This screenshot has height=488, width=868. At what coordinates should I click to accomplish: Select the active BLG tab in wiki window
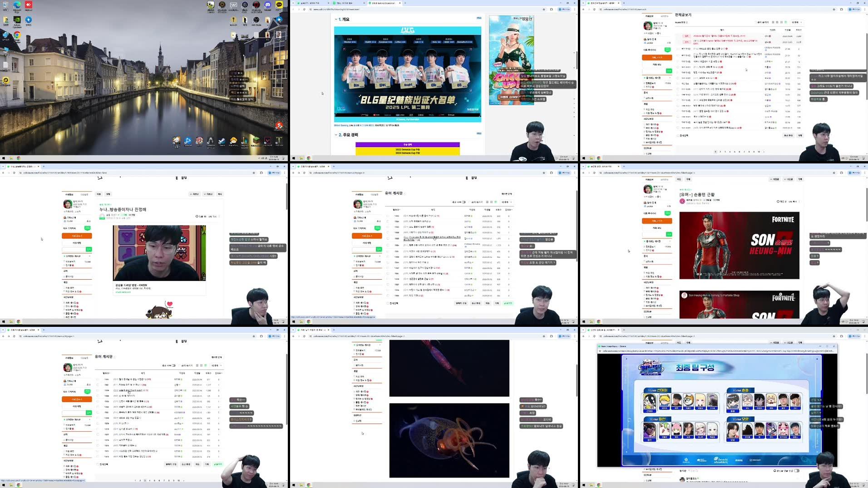[385, 3]
